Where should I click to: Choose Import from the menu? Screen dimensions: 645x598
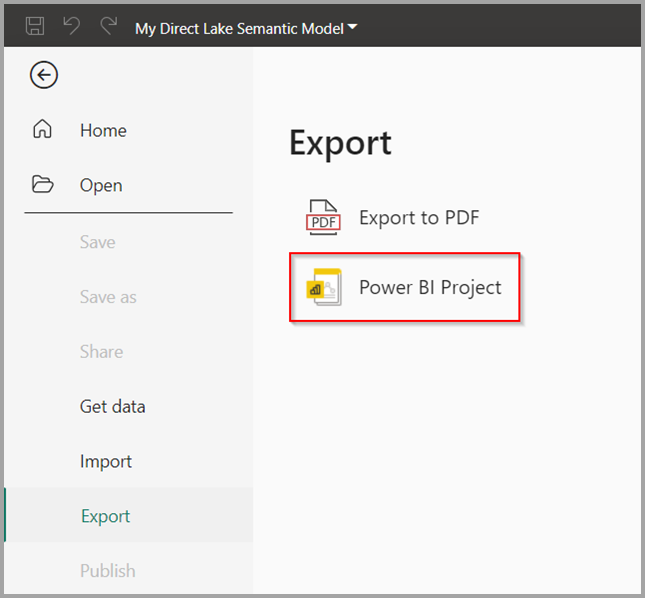(106, 461)
